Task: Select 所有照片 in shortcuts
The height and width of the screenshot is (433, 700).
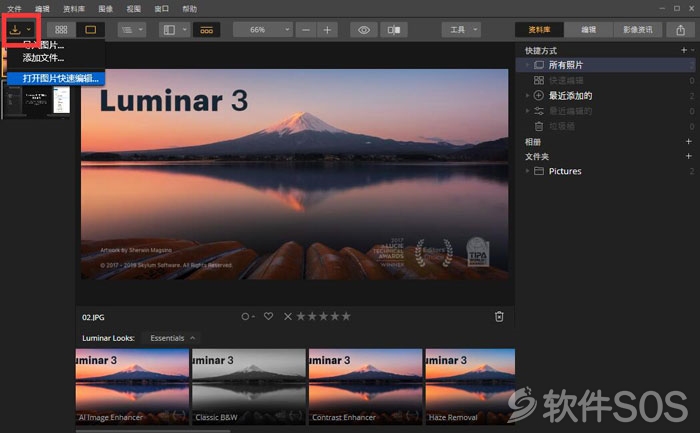Action: pyautogui.click(x=605, y=65)
